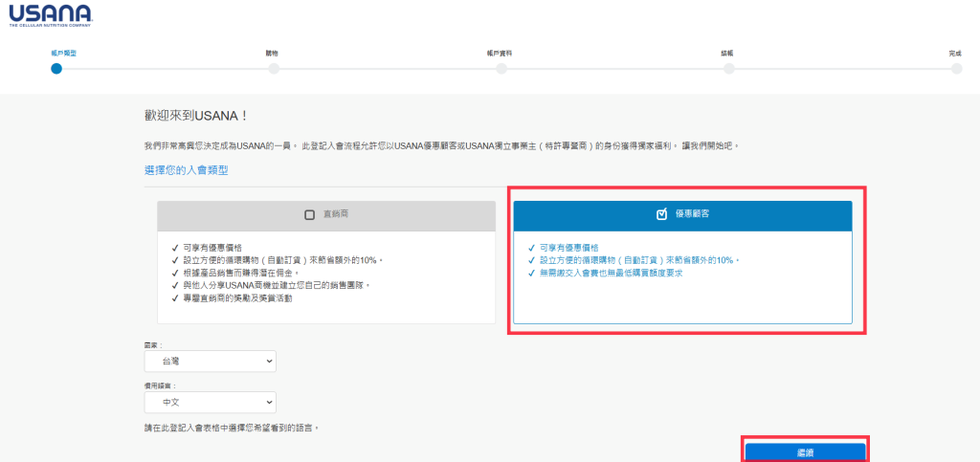Image resolution: width=980 pixels, height=462 pixels.
Task: Click the blue 帳戶類型 step circle
Action: pyautogui.click(x=56, y=68)
